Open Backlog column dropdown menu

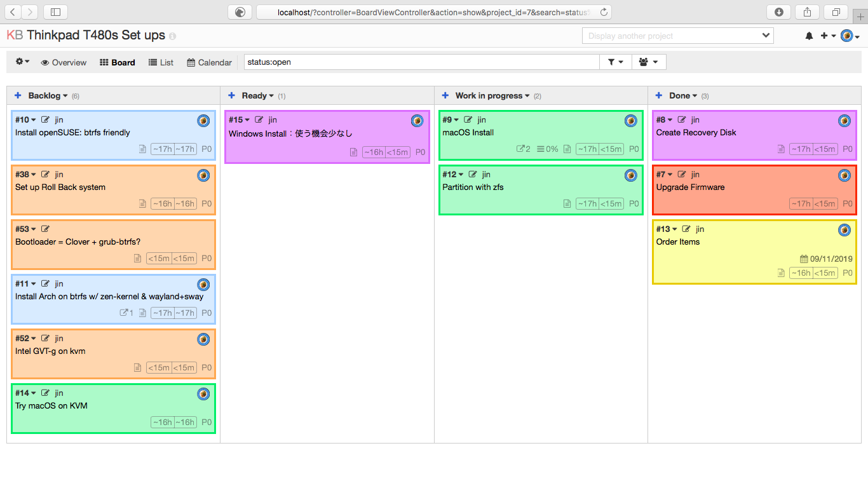pos(48,96)
